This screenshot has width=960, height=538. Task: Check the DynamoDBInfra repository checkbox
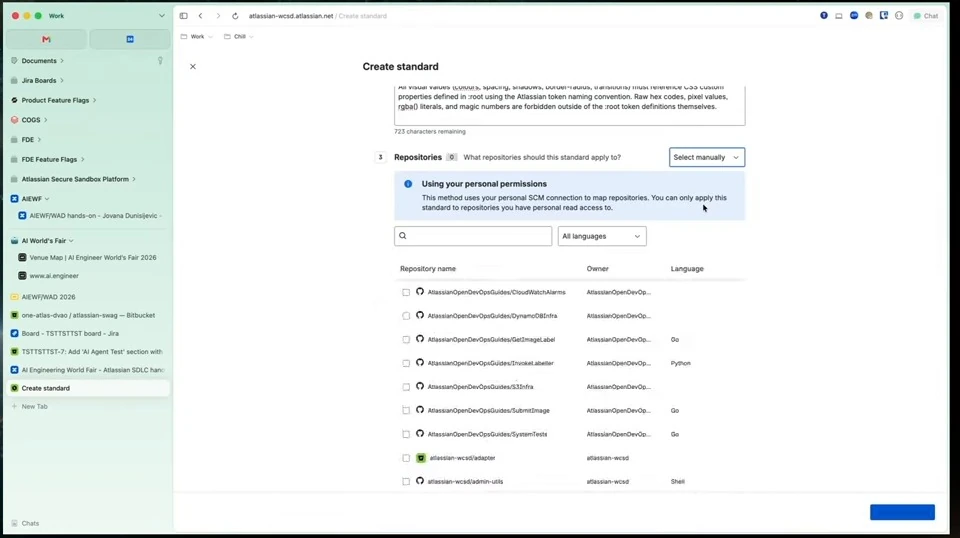click(406, 316)
